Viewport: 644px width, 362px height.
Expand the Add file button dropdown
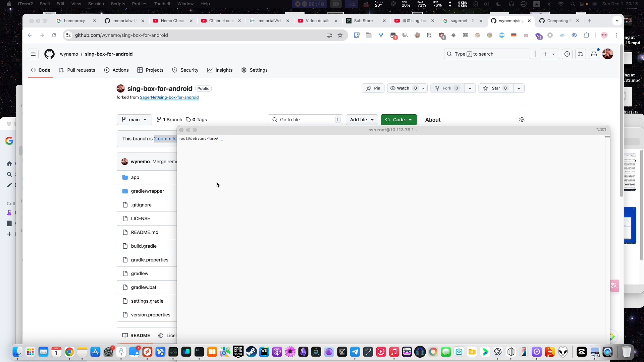pyautogui.click(x=372, y=119)
